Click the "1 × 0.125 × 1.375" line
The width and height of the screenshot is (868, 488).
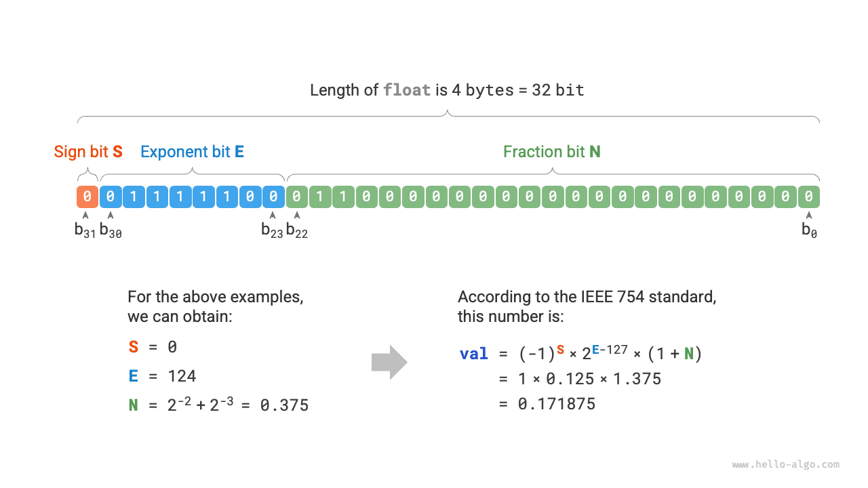(589, 379)
